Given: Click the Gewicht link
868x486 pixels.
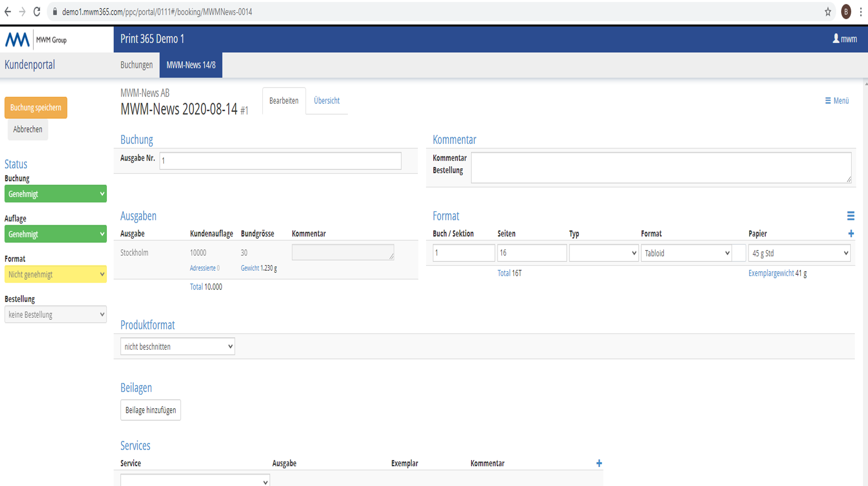Looking at the screenshot, I should click(x=250, y=268).
